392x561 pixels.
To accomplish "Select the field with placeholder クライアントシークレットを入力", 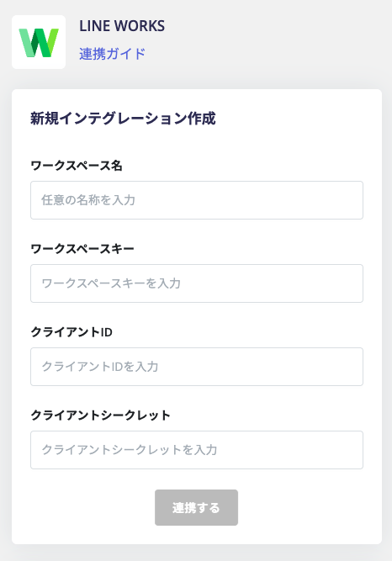I will pyautogui.click(x=197, y=450).
